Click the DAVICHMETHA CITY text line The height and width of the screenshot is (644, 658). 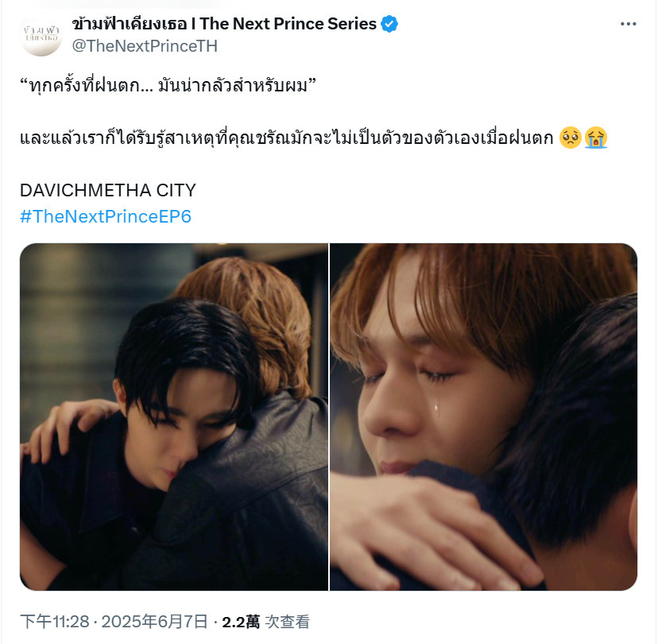tap(108, 191)
